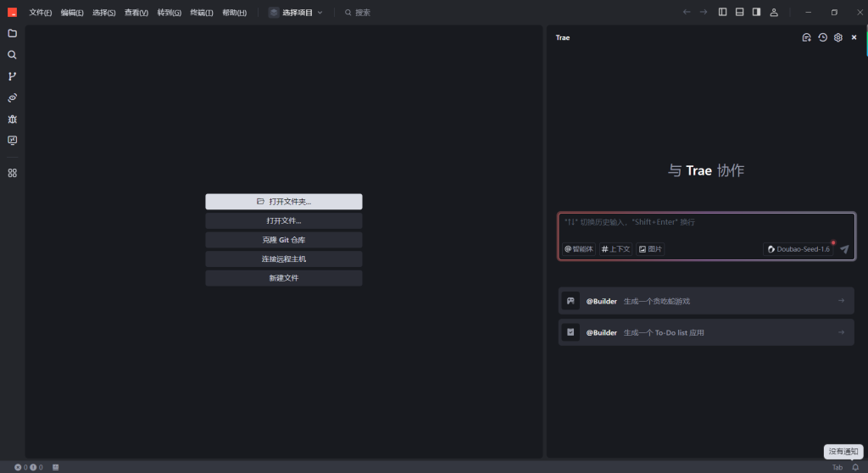Click the red Trae logo icon
The height and width of the screenshot is (473, 868).
coord(12,12)
